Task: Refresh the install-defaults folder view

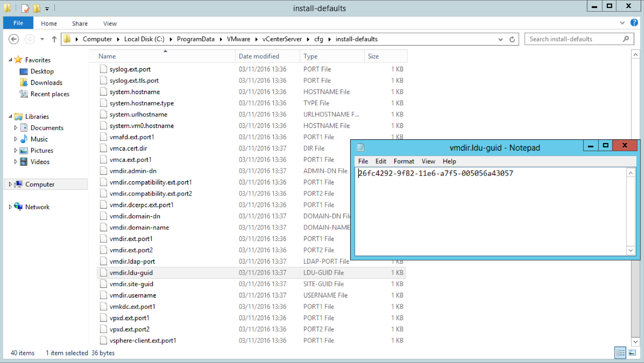Action: (x=512, y=39)
